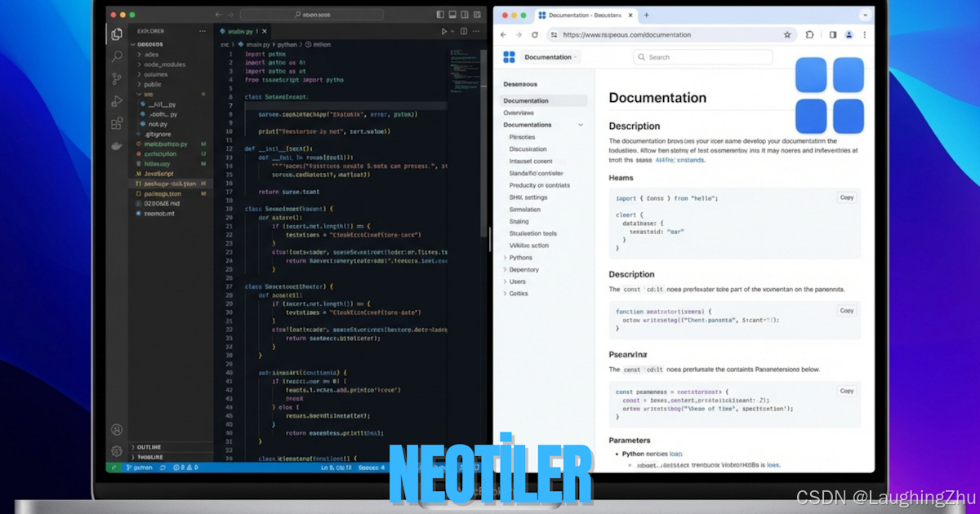980x514 pixels.
Task: Open browser profile avatar
Action: (849, 35)
